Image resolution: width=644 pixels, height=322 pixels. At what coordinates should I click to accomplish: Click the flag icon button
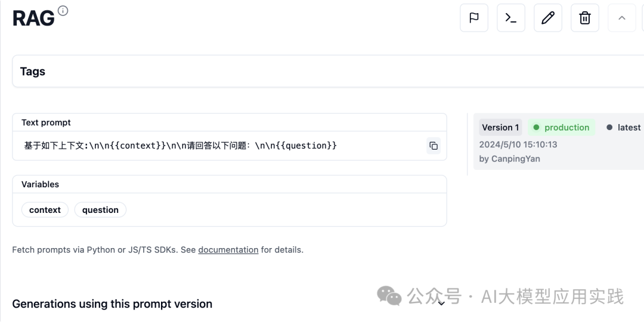click(474, 18)
